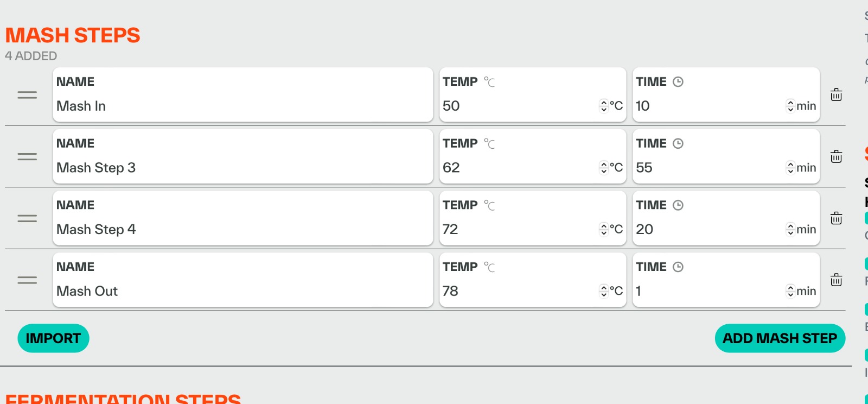Grab the Mash In drag handle
Screen dimensions: 868x404
(27, 95)
